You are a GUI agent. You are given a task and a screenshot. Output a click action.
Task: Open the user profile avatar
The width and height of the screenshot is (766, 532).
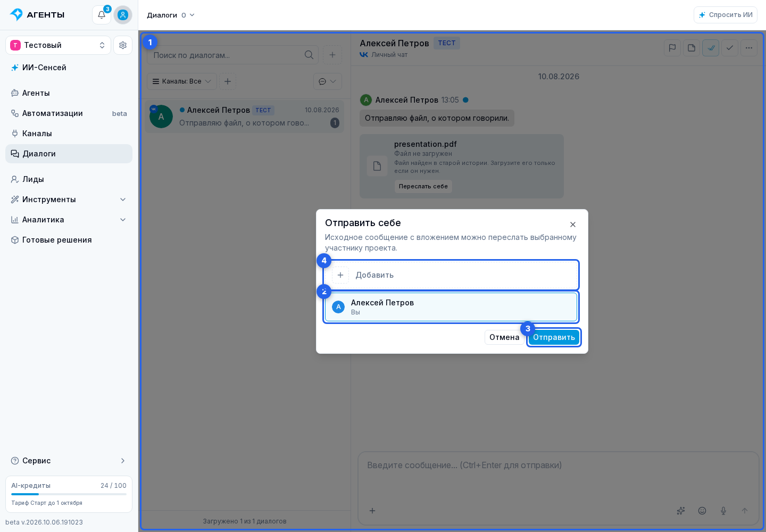click(x=123, y=15)
